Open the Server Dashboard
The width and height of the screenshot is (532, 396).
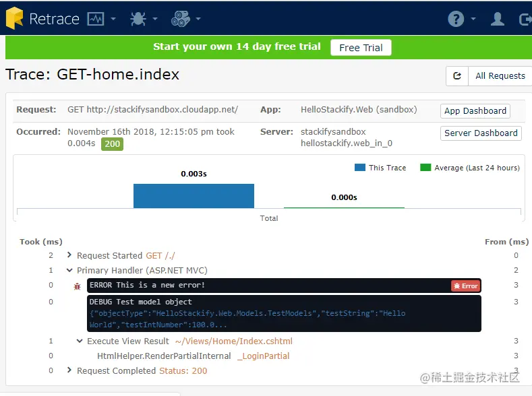(x=481, y=133)
